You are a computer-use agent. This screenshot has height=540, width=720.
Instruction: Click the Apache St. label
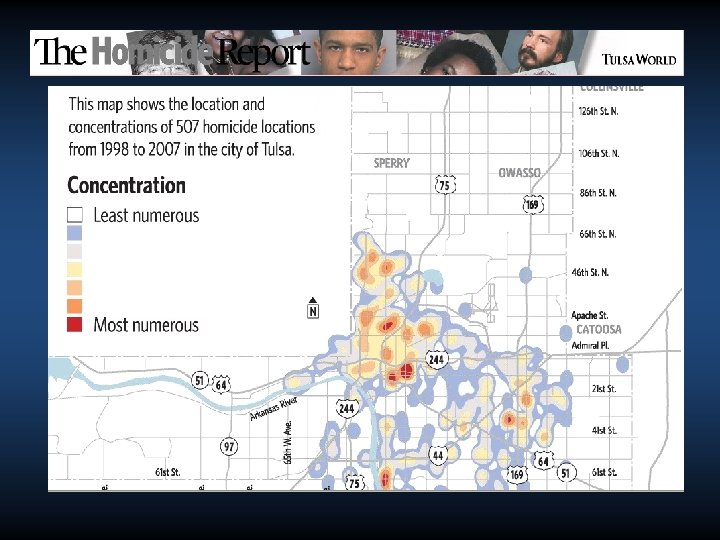(590, 315)
